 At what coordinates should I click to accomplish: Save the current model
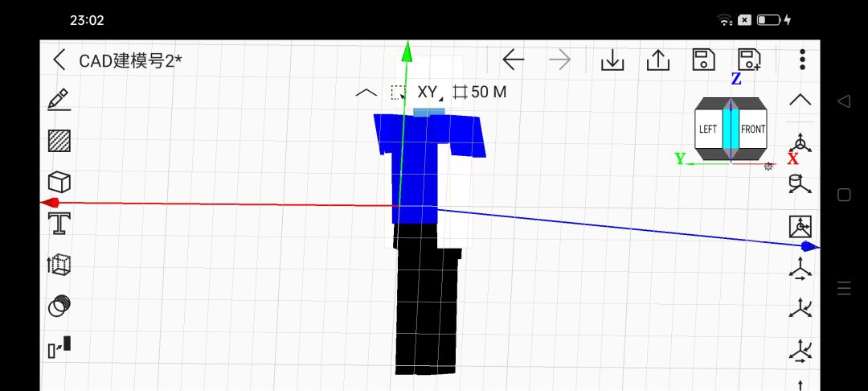(x=703, y=60)
